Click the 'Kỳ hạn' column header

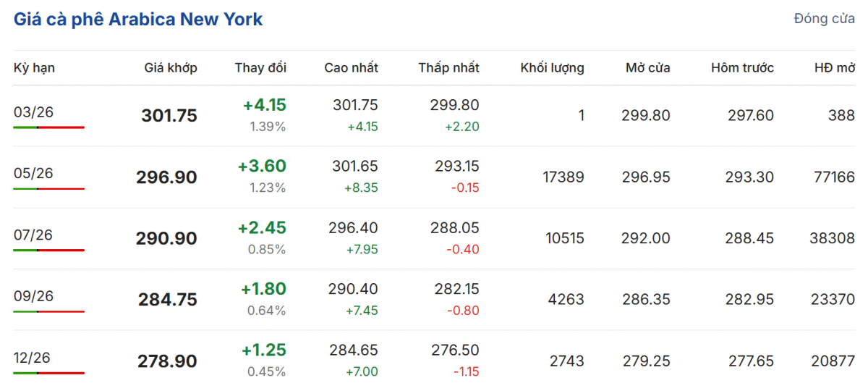click(34, 68)
